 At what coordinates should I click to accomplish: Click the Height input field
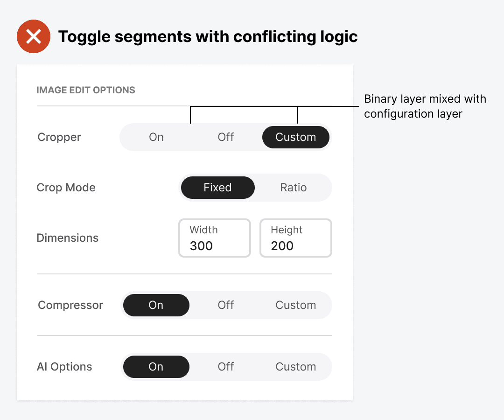(296, 238)
